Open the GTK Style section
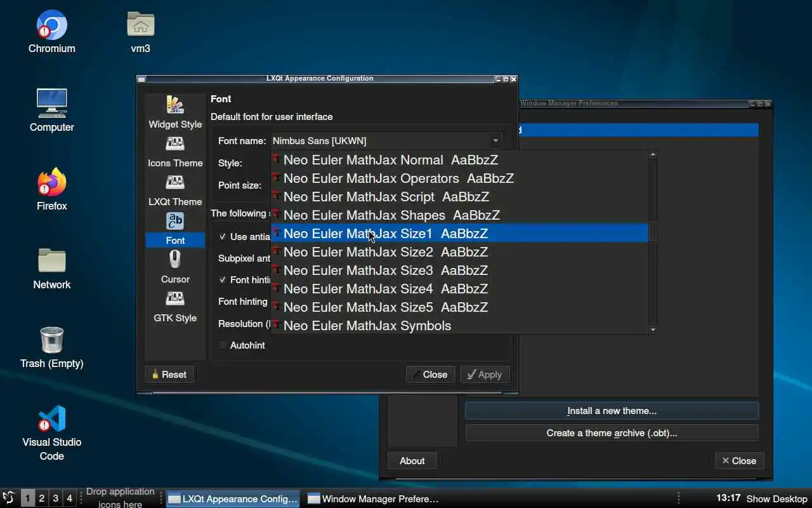The height and width of the screenshot is (508, 812). [175, 306]
